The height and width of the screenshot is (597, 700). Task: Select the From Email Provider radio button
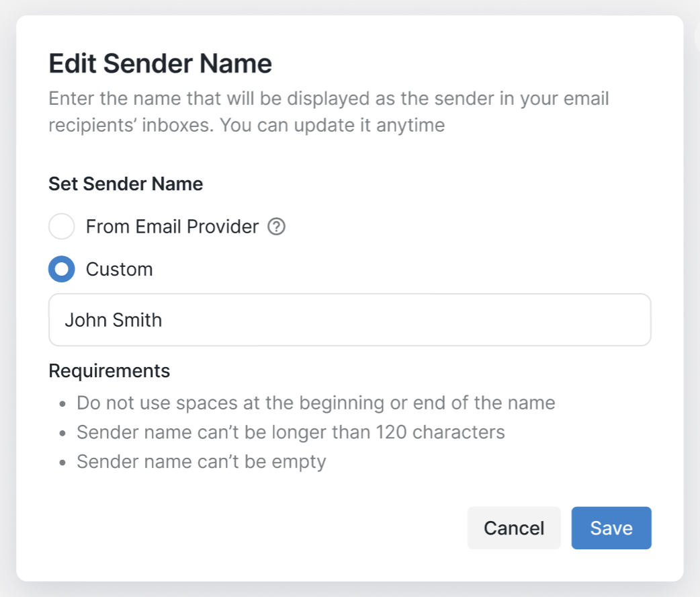[x=61, y=227]
